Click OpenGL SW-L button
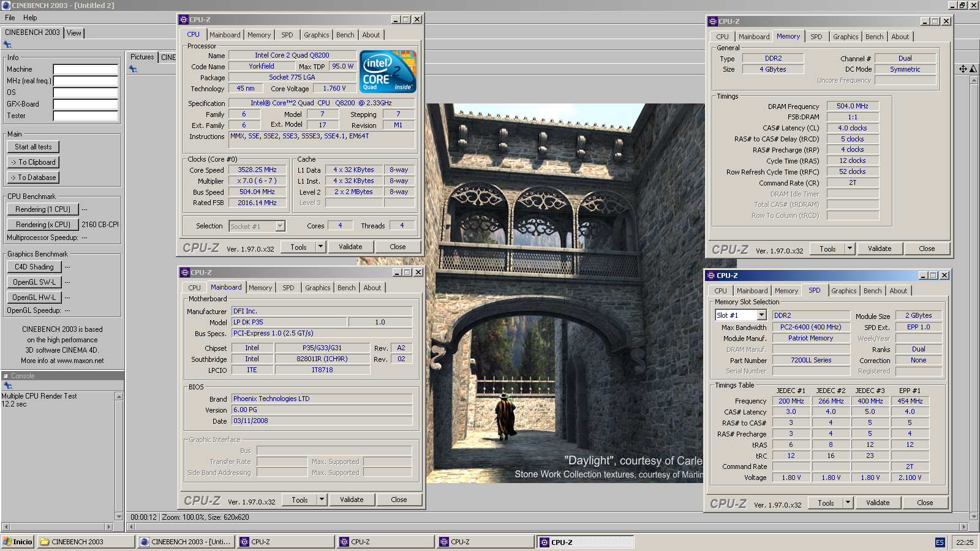Screen dimensions: 980x551 pyautogui.click(x=34, y=282)
